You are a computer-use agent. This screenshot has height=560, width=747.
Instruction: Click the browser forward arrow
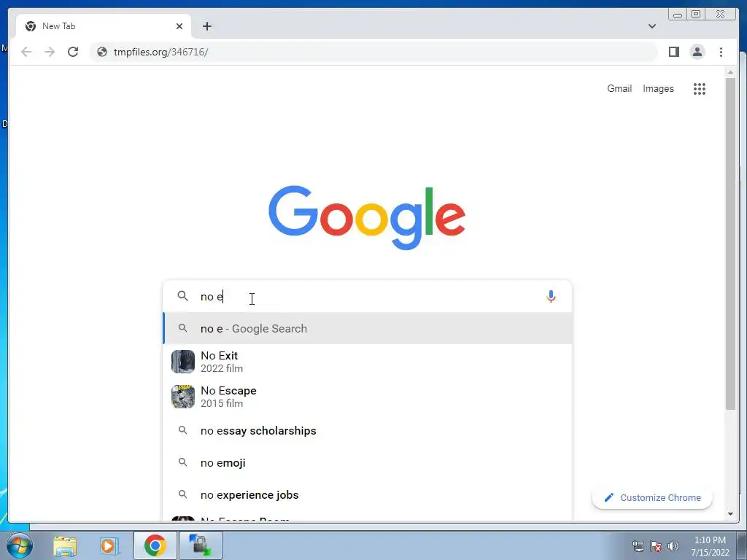pos(50,52)
